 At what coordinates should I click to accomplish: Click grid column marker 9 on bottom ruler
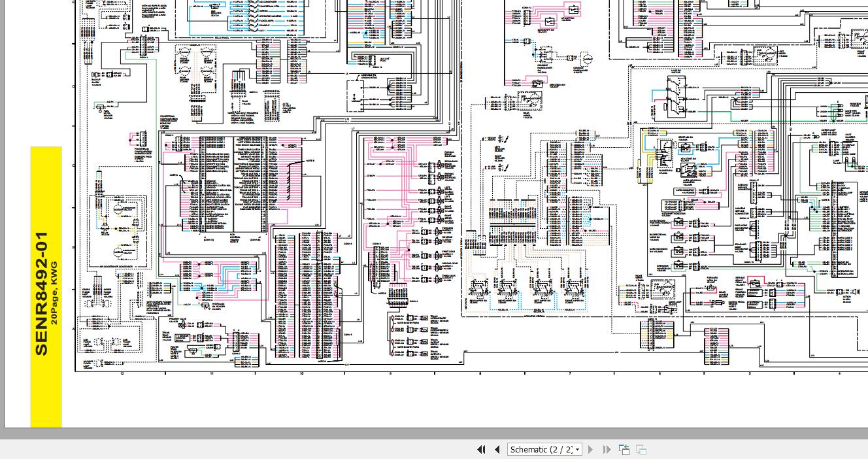pyautogui.click(x=391, y=373)
